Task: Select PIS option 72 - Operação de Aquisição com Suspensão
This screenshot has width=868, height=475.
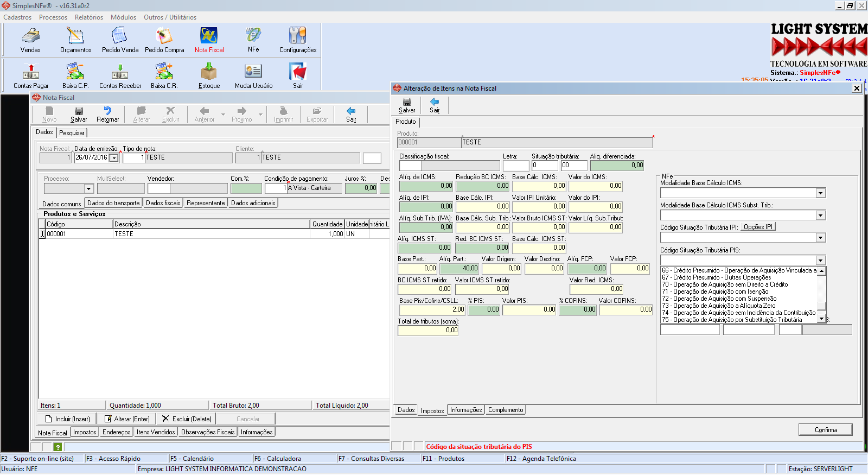Action: [719, 299]
